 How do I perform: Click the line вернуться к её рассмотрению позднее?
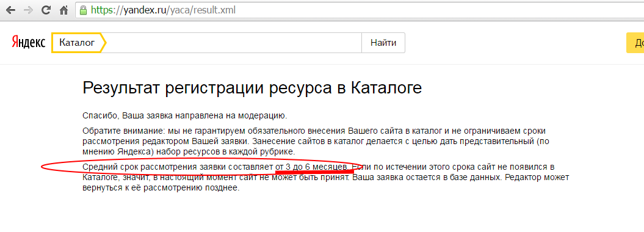[x=161, y=189]
